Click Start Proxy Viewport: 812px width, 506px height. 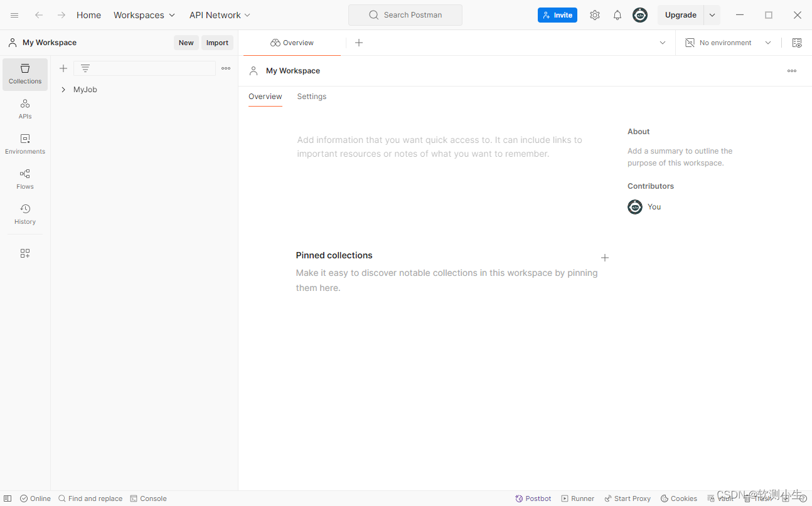point(628,498)
